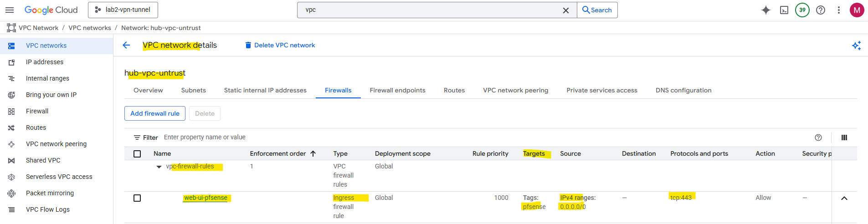Click Add firewall rule button

coord(155,113)
